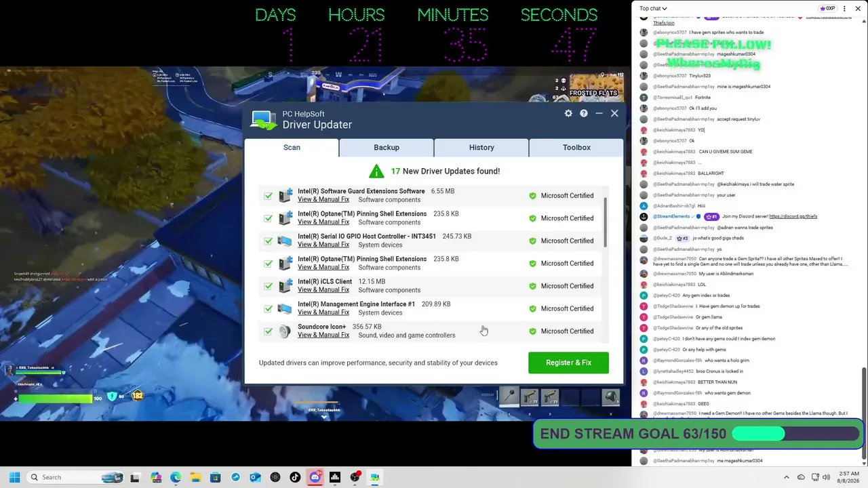
Task: Click the device icon beside Intel(R) Management Engine Interface
Action: point(285,308)
